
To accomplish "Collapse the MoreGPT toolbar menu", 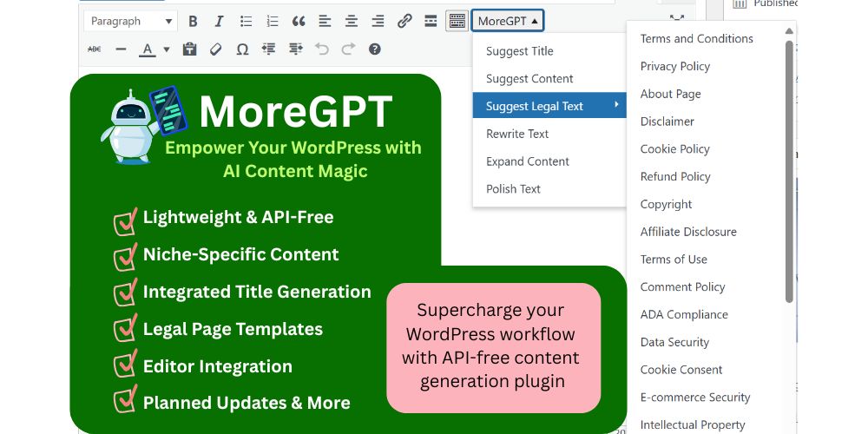I will point(508,21).
